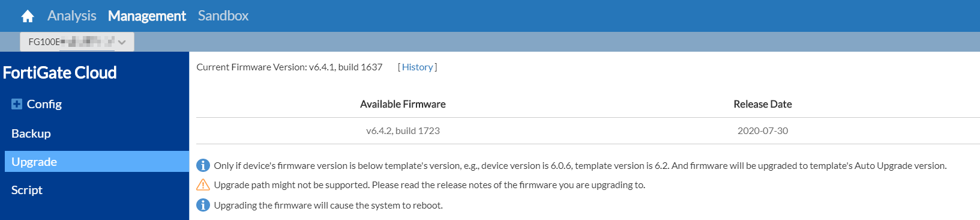The width and height of the screenshot is (980, 220).
Task: Click the info icon beside the reboot notice
Action: point(203,205)
